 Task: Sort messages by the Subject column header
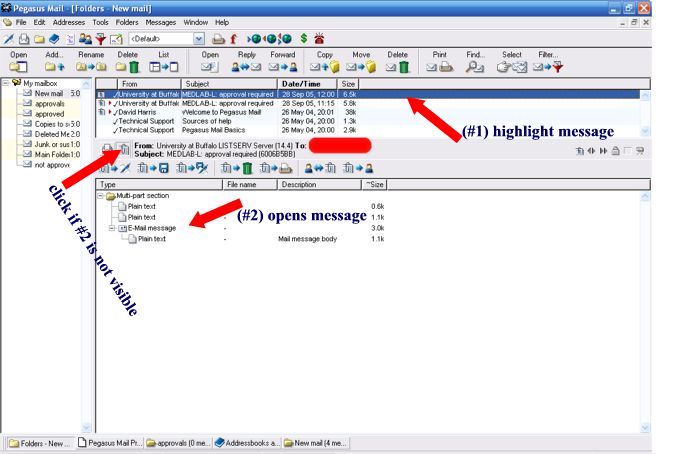click(229, 84)
